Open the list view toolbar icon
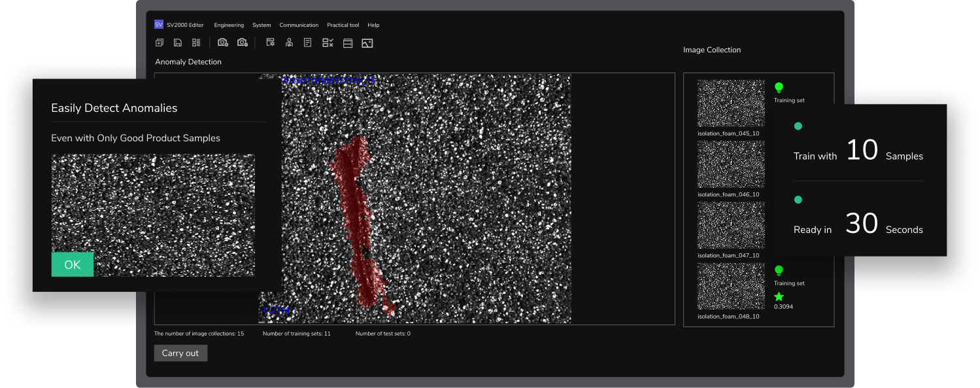The height and width of the screenshot is (388, 980). [196, 43]
